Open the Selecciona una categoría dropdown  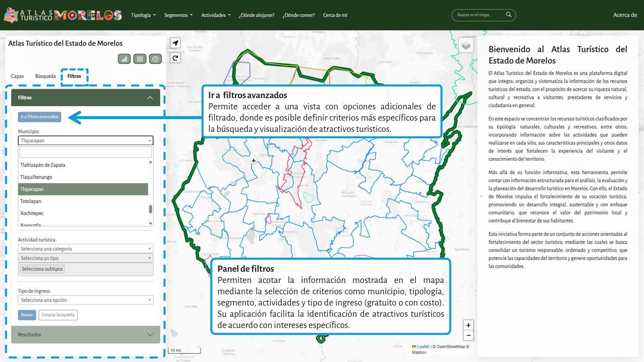(x=85, y=249)
